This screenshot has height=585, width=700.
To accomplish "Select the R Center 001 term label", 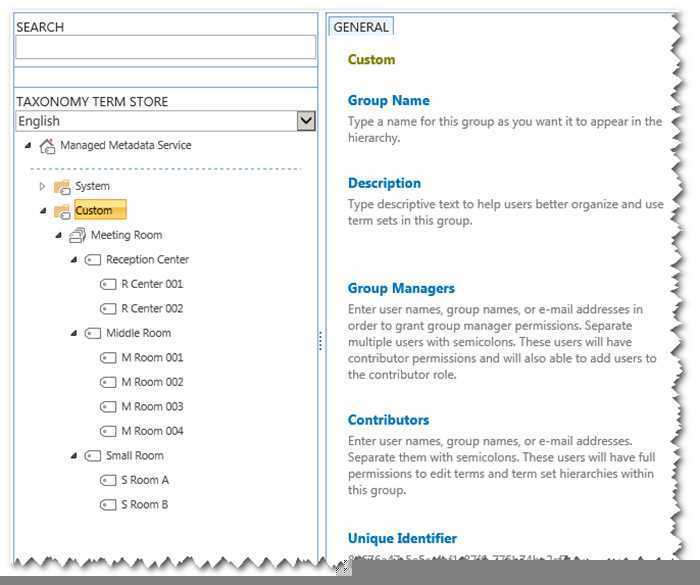I will coord(152,284).
